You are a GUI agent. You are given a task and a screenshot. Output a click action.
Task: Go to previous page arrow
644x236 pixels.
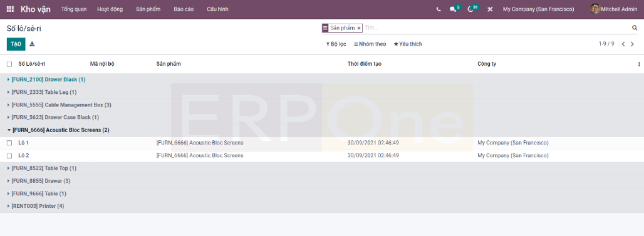click(x=623, y=44)
